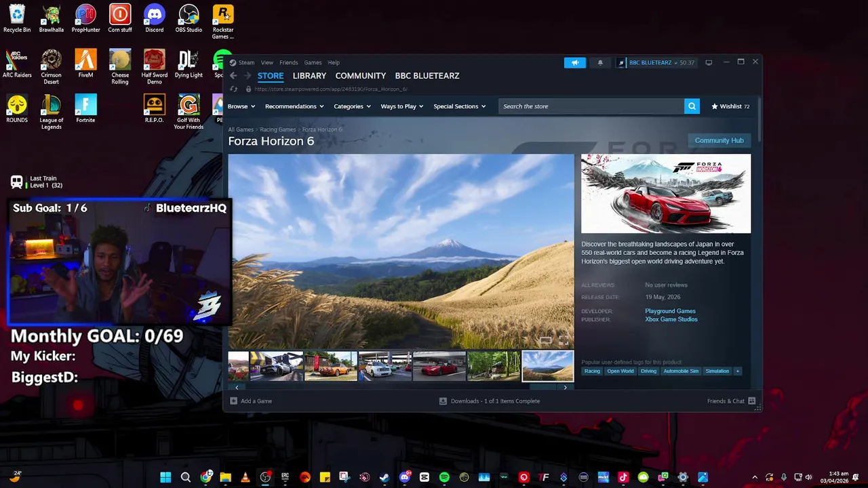Viewport: 868px width, 488px height.
Task: Open Xbox Game Studios publisher link
Action: [x=671, y=319]
